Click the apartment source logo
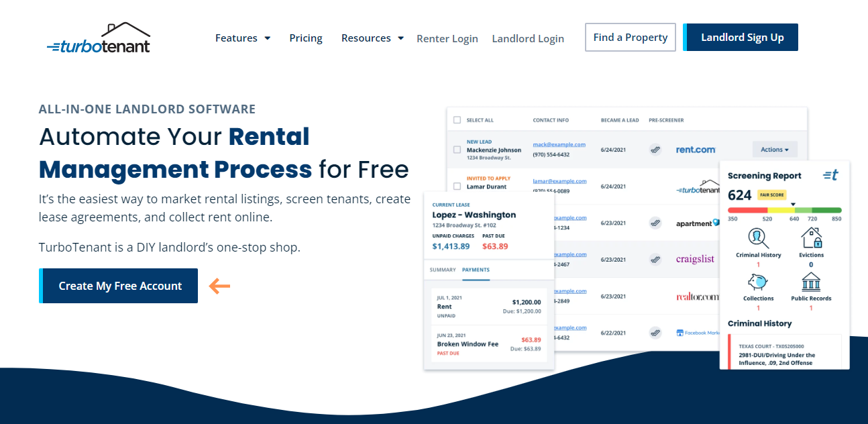Image resolution: width=868 pixels, height=424 pixels. (x=698, y=223)
